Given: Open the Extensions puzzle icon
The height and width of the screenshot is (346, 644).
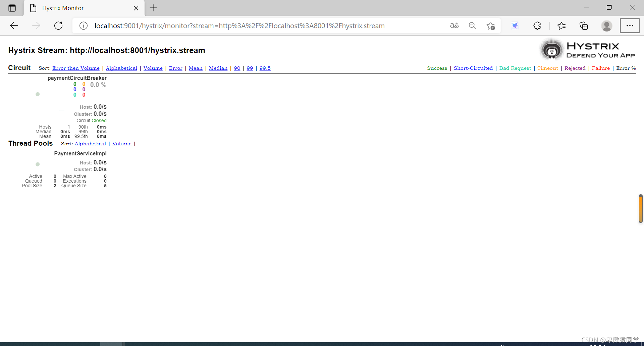Looking at the screenshot, I should 537,26.
